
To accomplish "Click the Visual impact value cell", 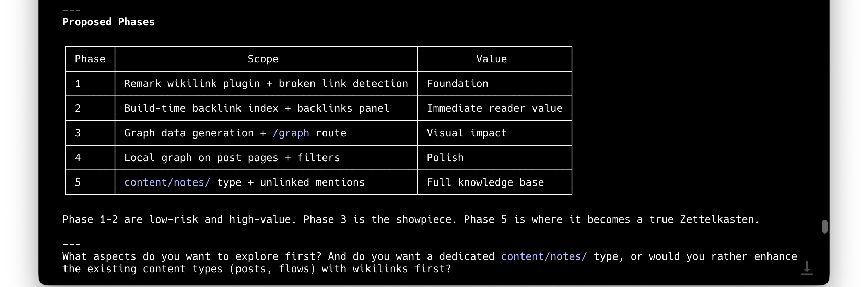I will 467,133.
